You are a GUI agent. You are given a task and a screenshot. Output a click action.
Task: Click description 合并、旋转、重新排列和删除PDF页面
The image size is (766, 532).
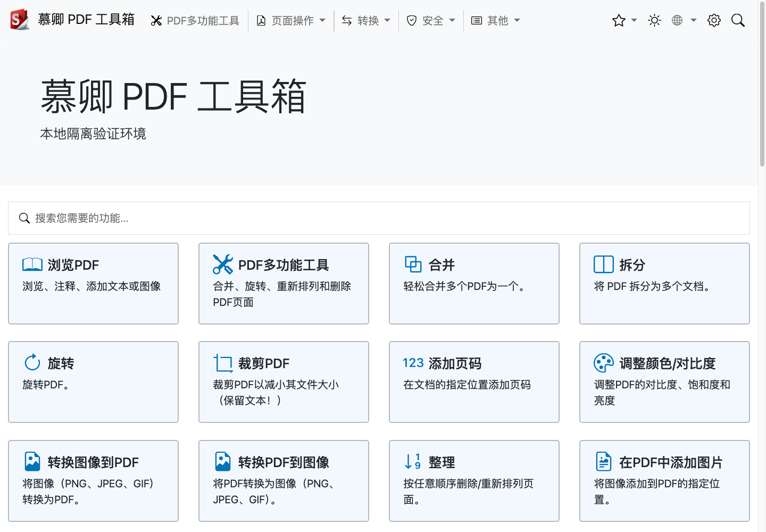coord(282,294)
